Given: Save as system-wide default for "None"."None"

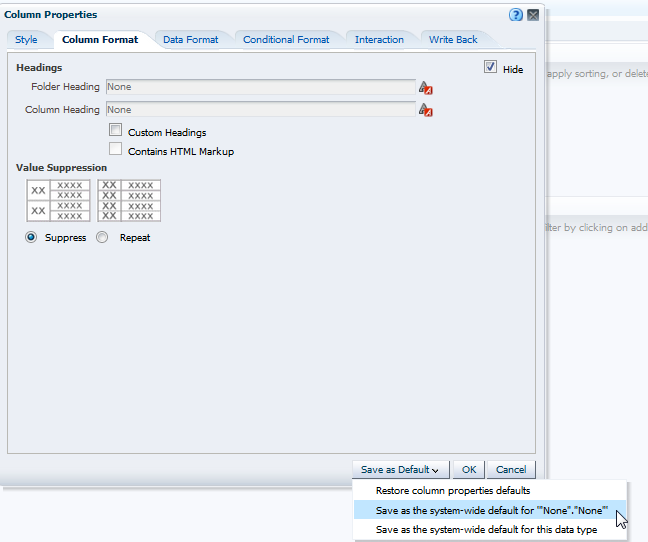Looking at the screenshot, I should coord(490,511).
